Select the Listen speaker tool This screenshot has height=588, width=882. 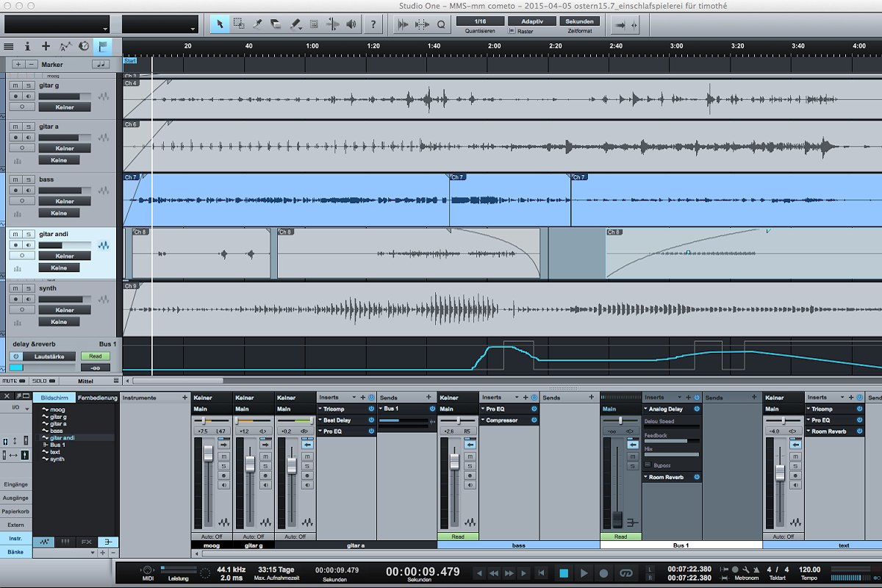[351, 24]
